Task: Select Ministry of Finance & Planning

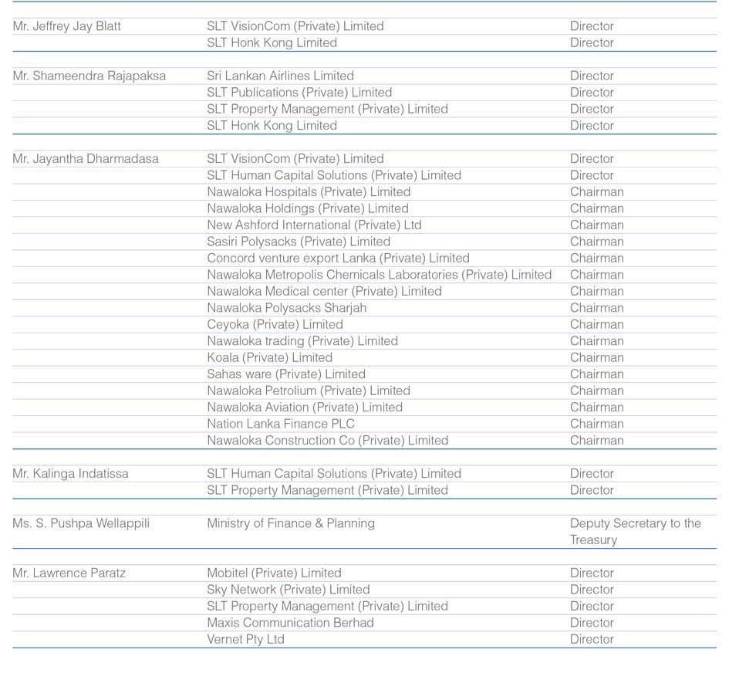Action: [291, 523]
